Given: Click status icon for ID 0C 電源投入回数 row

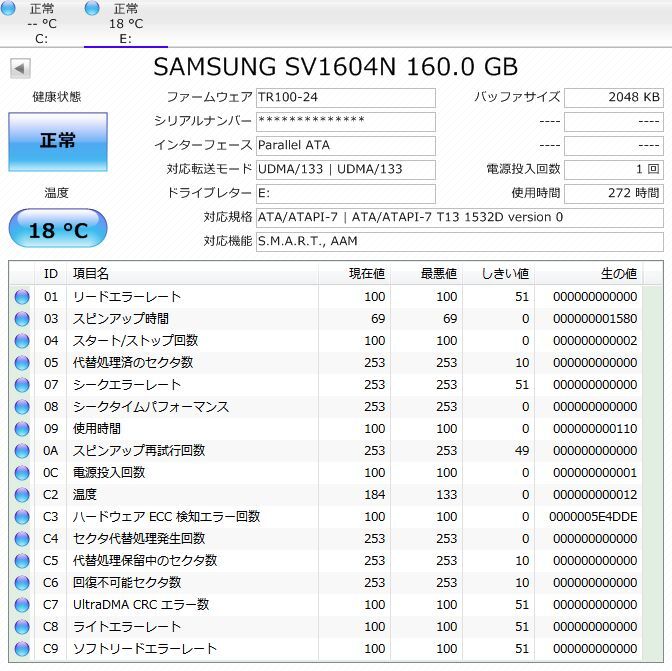Looking at the screenshot, I should 22,473.
